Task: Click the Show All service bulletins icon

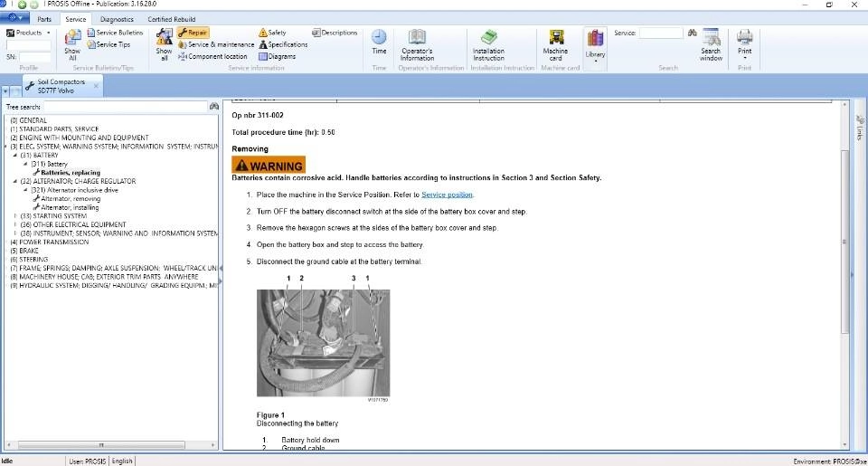Action: (72, 44)
